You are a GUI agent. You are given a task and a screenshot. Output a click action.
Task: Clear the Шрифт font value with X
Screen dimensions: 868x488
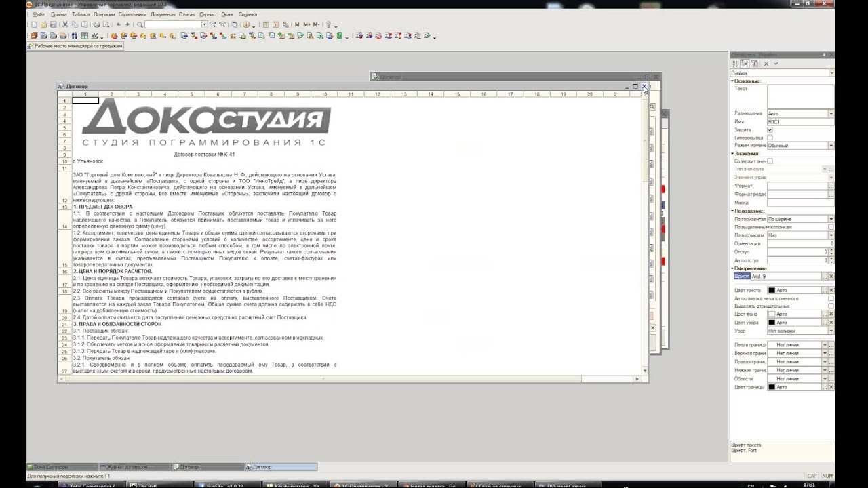point(831,276)
